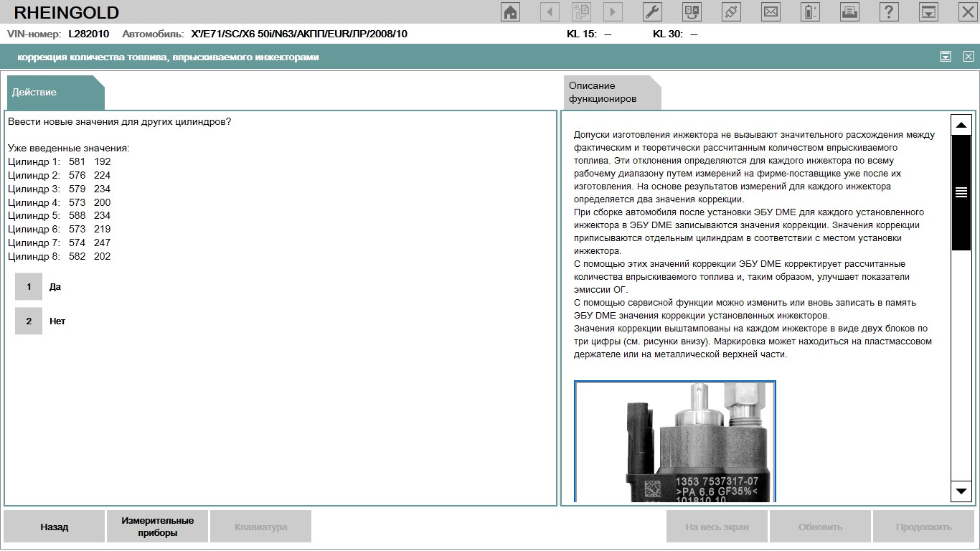
Task: Click the black description scrollbar thumb
Action: coord(961,192)
